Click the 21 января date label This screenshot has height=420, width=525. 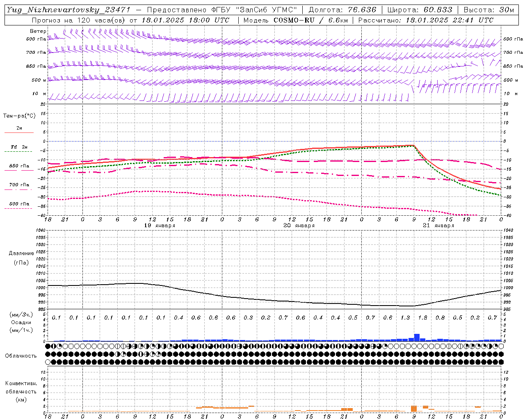tap(438, 226)
